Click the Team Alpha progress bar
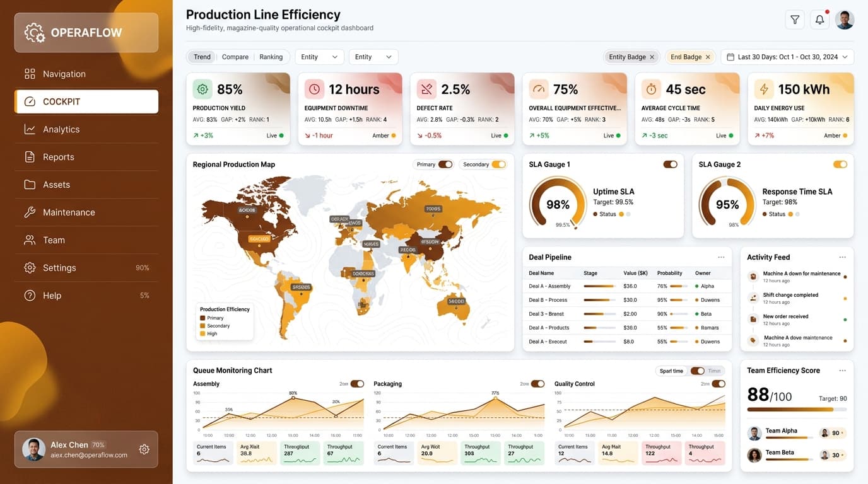868x484 pixels. [789, 437]
